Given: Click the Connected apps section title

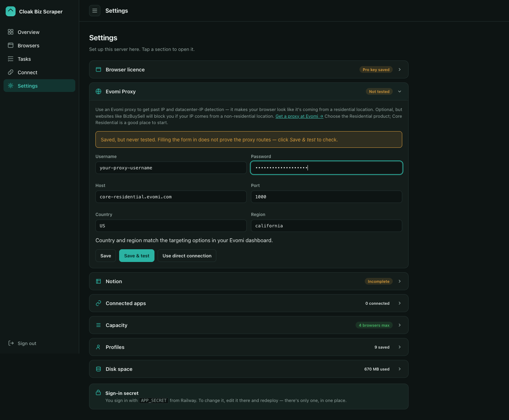Looking at the screenshot, I should coord(126,303).
